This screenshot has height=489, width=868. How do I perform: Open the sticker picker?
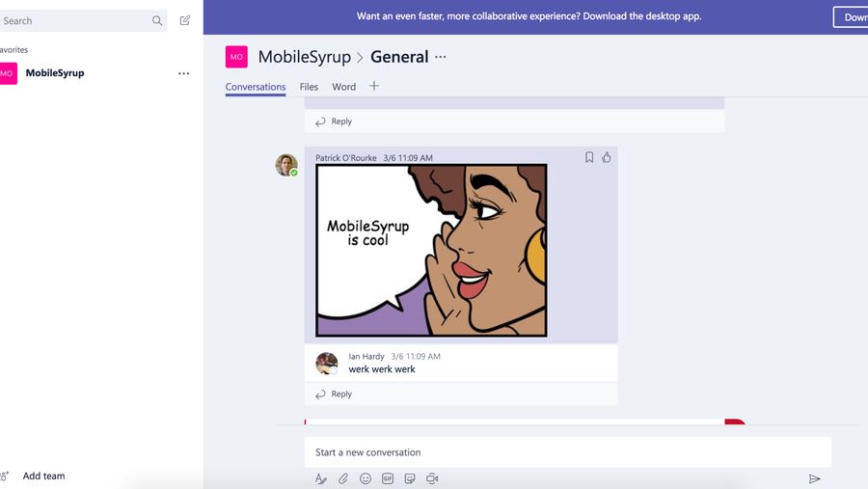click(x=410, y=478)
